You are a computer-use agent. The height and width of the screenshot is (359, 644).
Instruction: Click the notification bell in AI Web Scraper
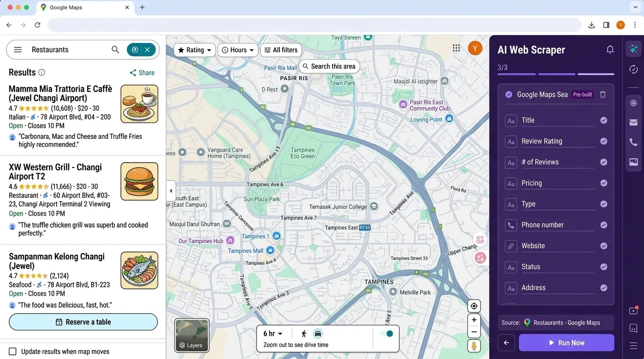(610, 49)
